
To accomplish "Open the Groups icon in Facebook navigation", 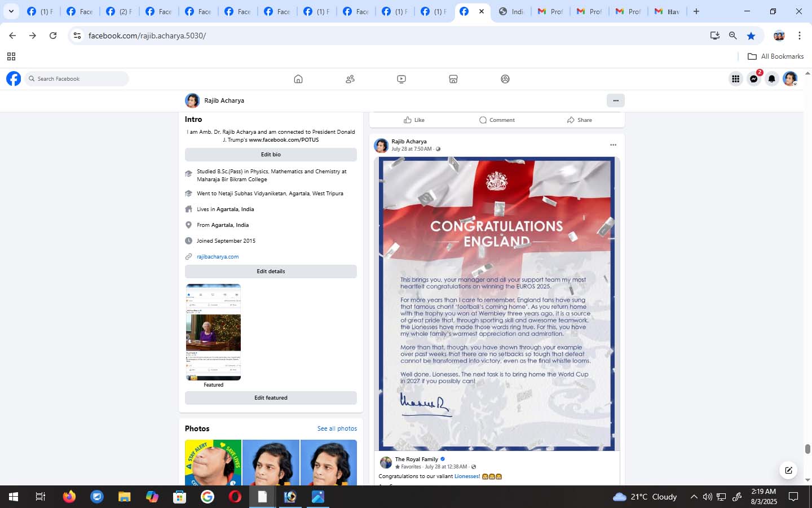I will coord(505,79).
